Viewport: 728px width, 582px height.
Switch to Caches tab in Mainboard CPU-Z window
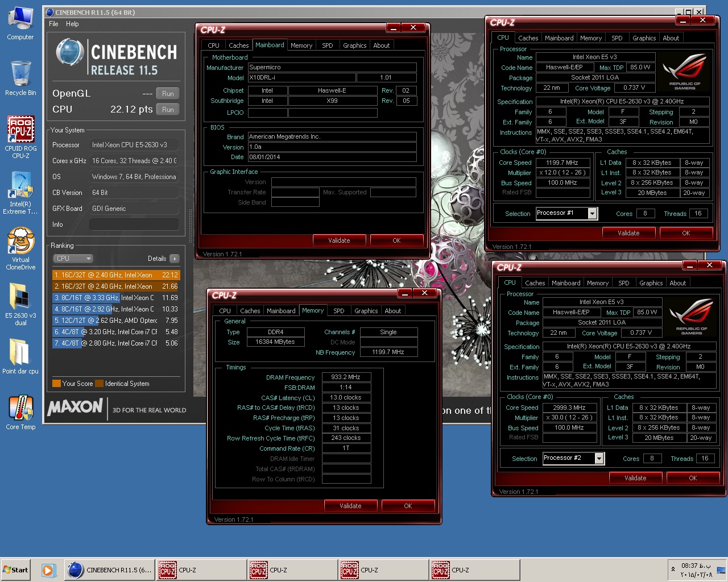pos(239,45)
